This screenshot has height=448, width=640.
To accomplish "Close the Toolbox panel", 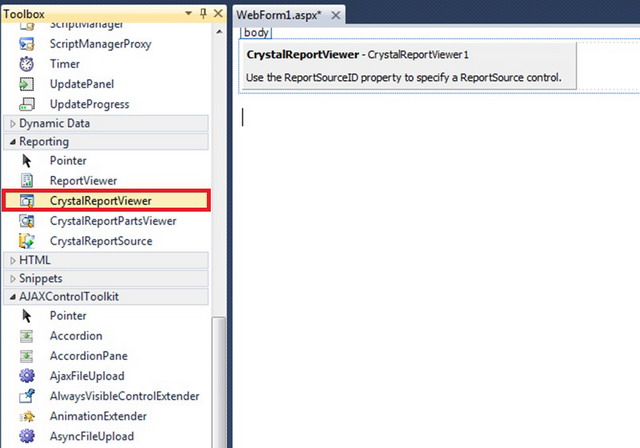I will 218,13.
